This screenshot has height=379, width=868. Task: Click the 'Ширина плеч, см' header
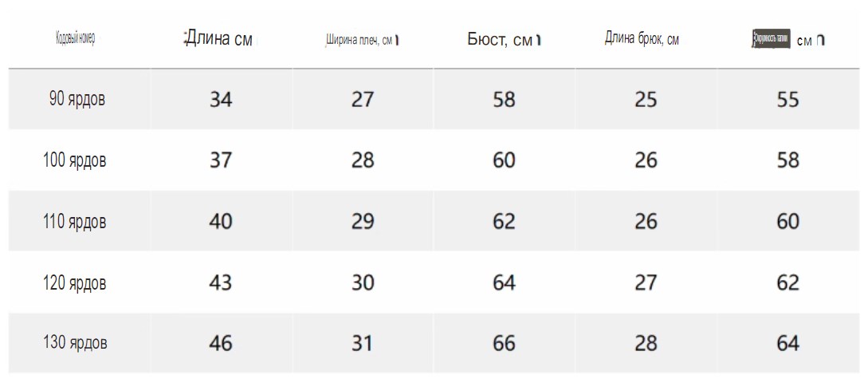360,41
